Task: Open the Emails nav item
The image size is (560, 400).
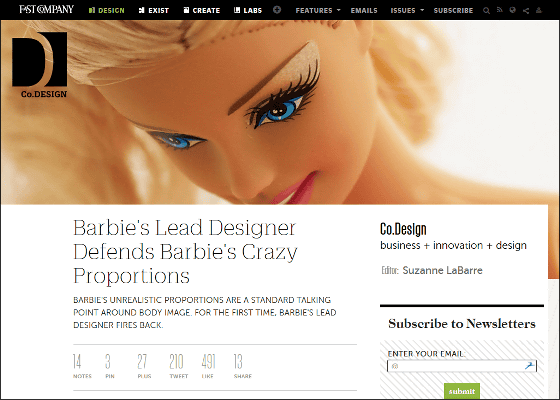Action: point(364,10)
